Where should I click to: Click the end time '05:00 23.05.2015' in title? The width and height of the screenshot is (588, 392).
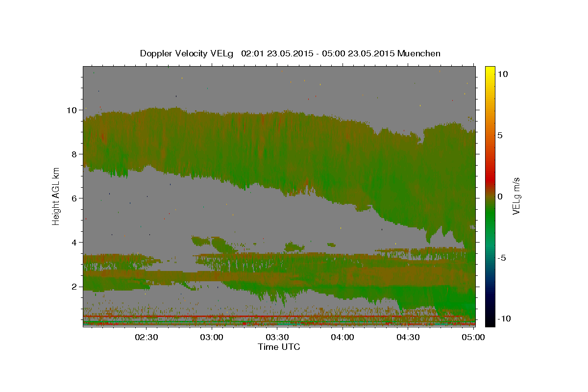pyautogui.click(x=359, y=53)
